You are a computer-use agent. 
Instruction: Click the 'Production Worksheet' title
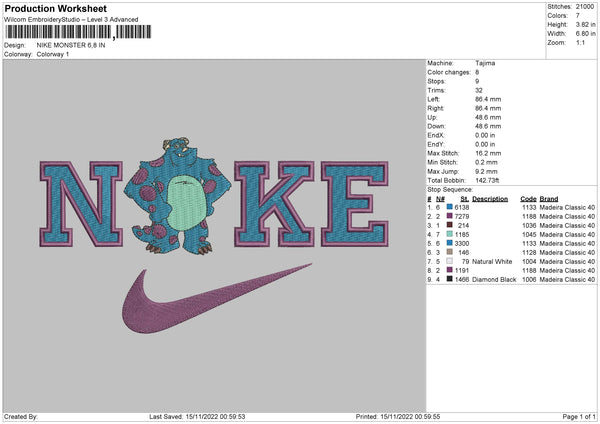[56, 8]
